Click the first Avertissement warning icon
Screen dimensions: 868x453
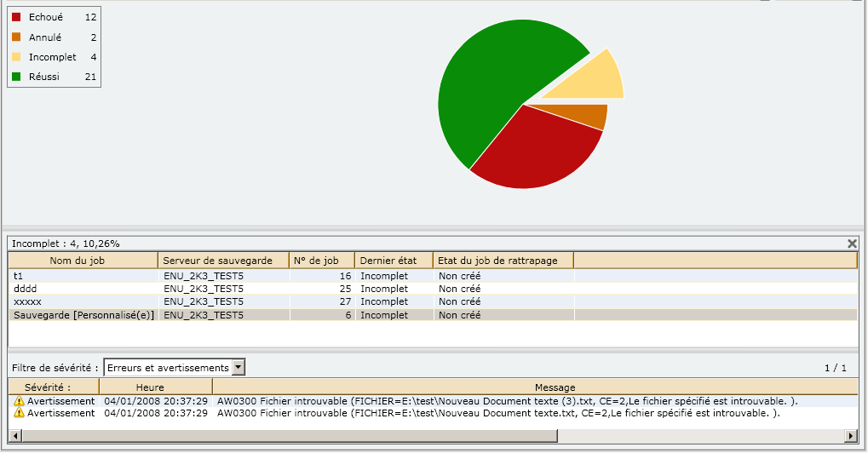tap(20, 401)
